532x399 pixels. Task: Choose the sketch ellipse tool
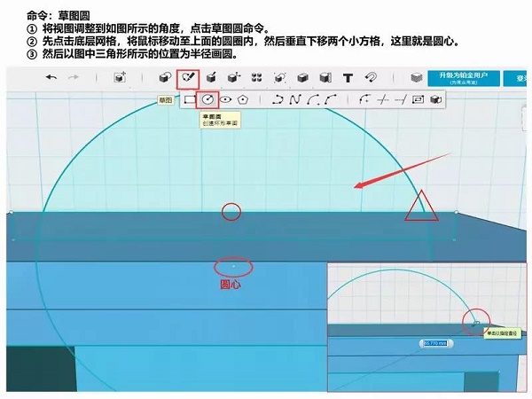coord(226,100)
